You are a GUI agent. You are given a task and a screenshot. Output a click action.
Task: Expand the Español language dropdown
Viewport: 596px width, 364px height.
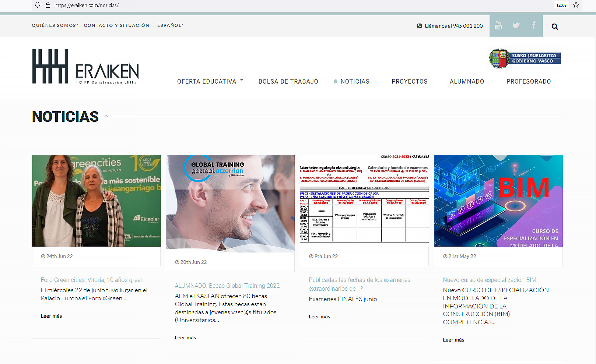click(170, 25)
